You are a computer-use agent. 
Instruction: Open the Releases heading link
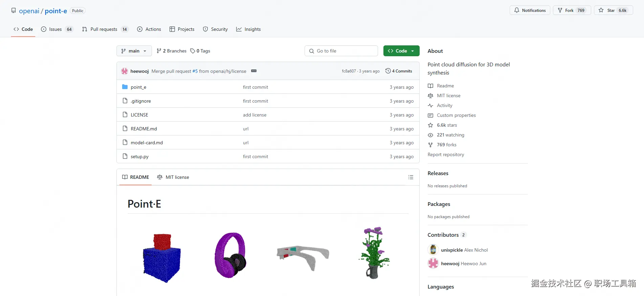click(x=438, y=173)
